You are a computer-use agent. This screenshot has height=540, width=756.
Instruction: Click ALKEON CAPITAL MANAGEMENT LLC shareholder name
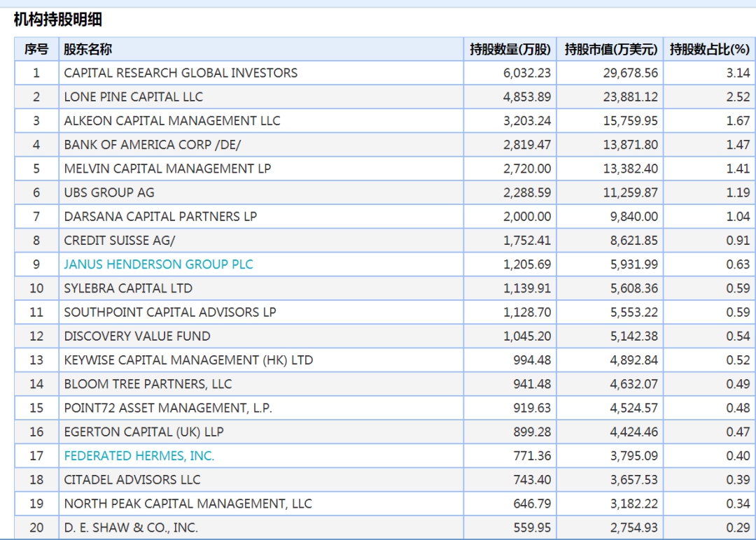(x=172, y=121)
